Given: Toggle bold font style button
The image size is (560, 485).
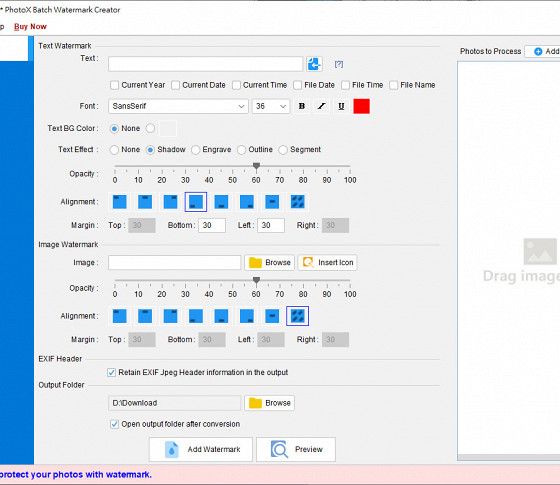Looking at the screenshot, I should [302, 106].
